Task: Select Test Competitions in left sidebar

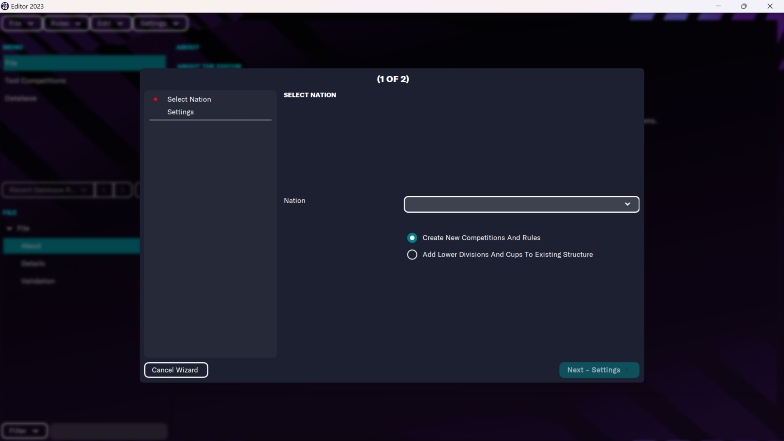Action: 36,80
